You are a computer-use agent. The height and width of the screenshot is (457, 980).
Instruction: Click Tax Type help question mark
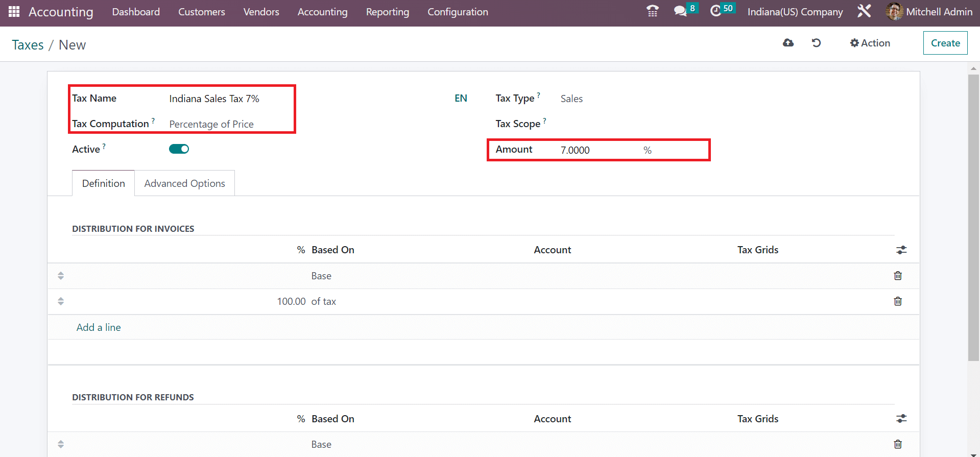coord(538,95)
